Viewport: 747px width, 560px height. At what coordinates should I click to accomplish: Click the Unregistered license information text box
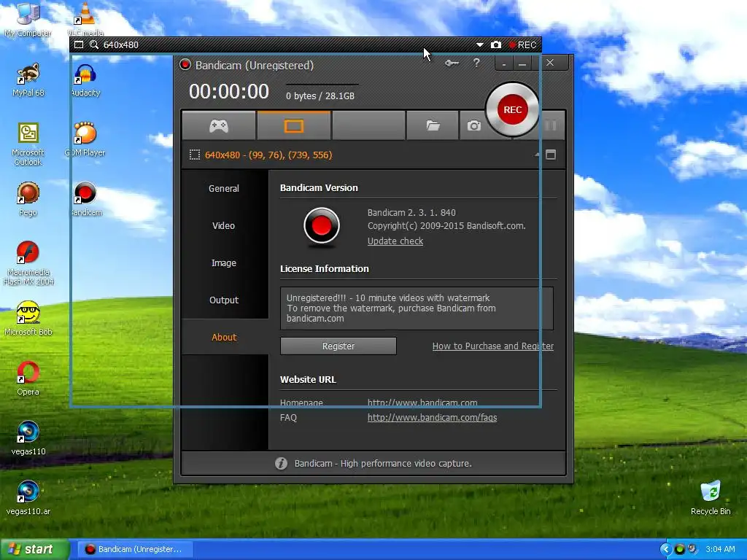click(x=417, y=308)
